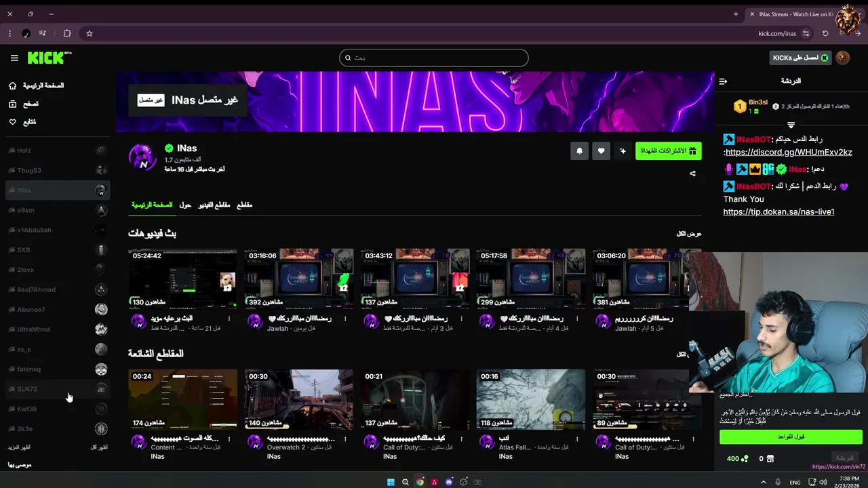Click the green الاشتراكات المهداة gift subs button
The image size is (868, 488).
click(x=668, y=151)
